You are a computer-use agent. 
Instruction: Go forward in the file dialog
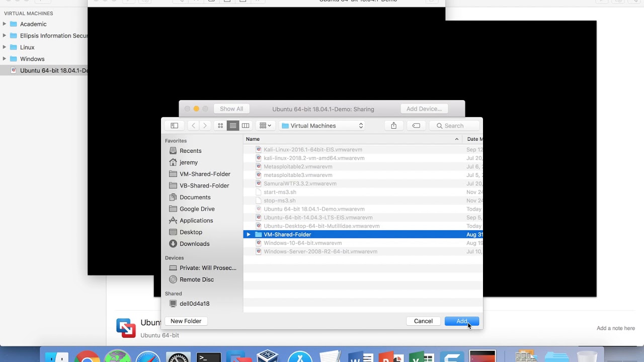(205, 126)
